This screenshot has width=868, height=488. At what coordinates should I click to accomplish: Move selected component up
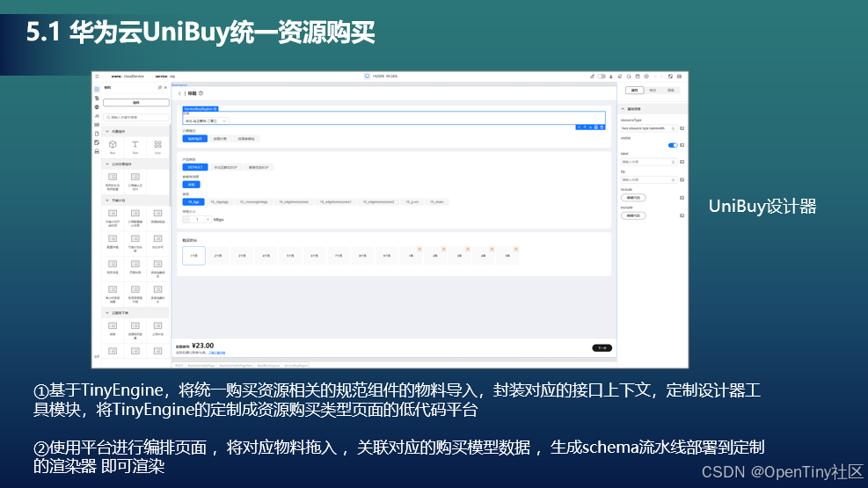(585, 127)
